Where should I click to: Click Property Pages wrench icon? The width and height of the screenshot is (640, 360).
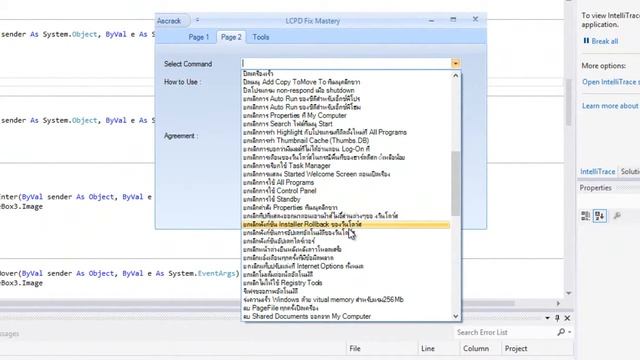pyautogui.click(x=617, y=216)
